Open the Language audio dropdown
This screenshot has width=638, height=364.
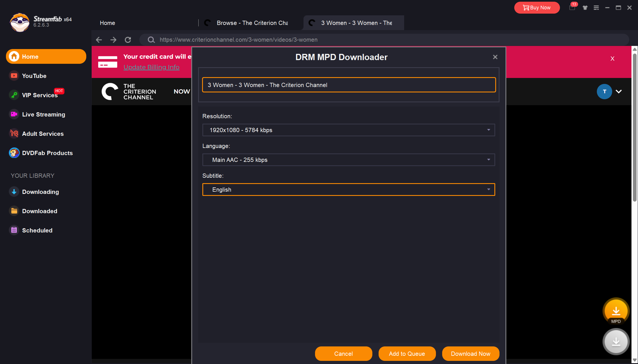click(349, 160)
